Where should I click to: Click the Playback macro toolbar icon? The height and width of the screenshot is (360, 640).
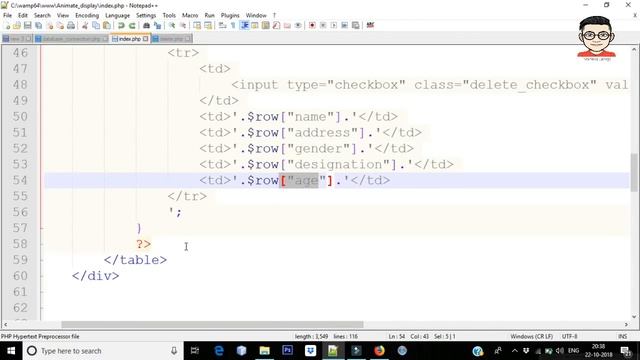pos(334,25)
